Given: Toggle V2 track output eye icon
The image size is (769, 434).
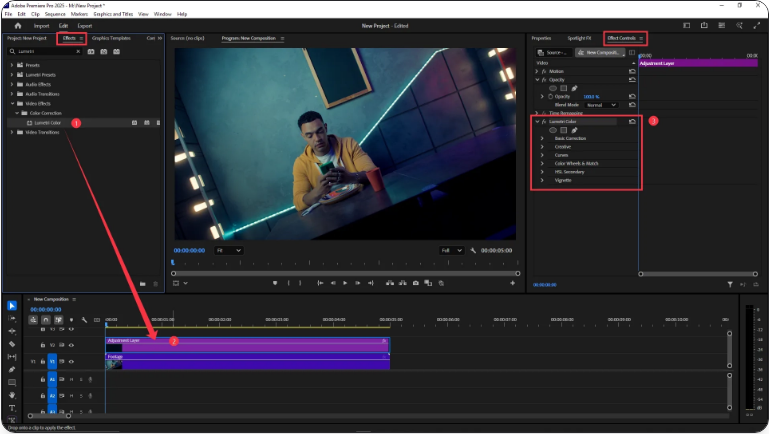Looking at the screenshot, I should 71,345.
